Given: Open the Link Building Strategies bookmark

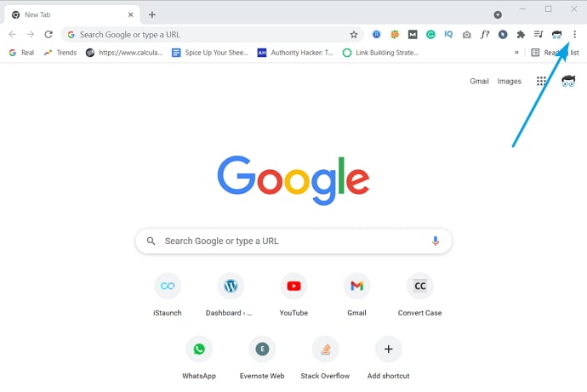Looking at the screenshot, I should pos(381,53).
